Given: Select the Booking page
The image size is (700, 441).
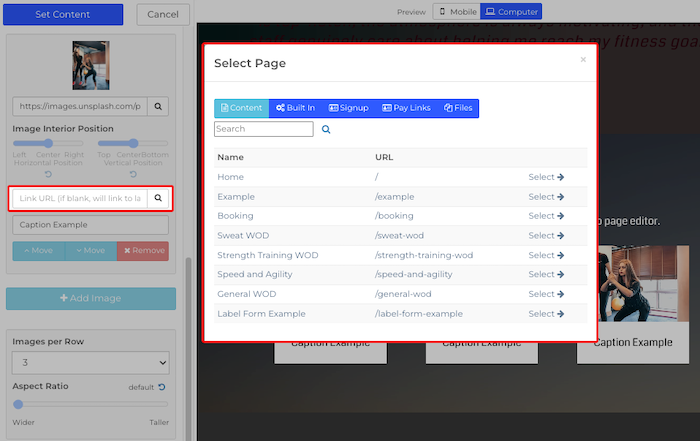Looking at the screenshot, I should 546,216.
